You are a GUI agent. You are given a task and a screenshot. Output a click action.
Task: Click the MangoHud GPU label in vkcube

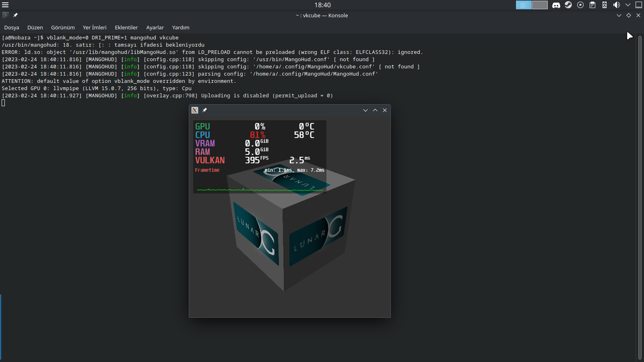[202, 127]
